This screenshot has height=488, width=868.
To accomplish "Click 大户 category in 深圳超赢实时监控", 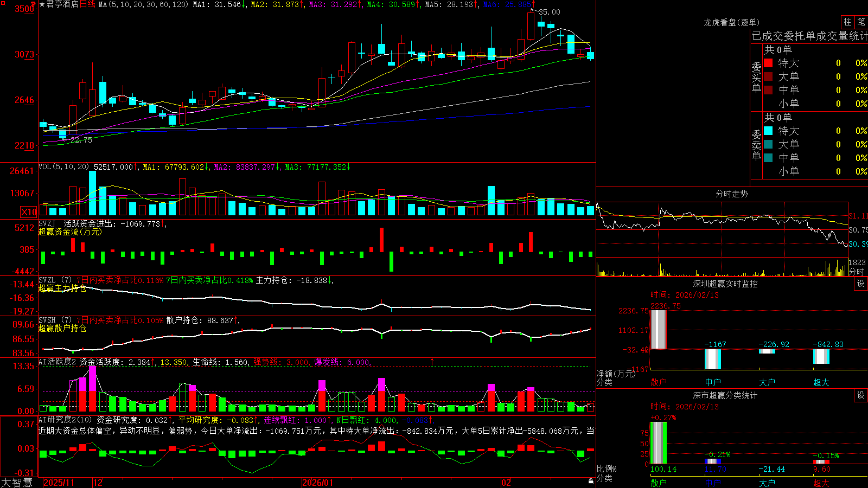I will (x=767, y=382).
